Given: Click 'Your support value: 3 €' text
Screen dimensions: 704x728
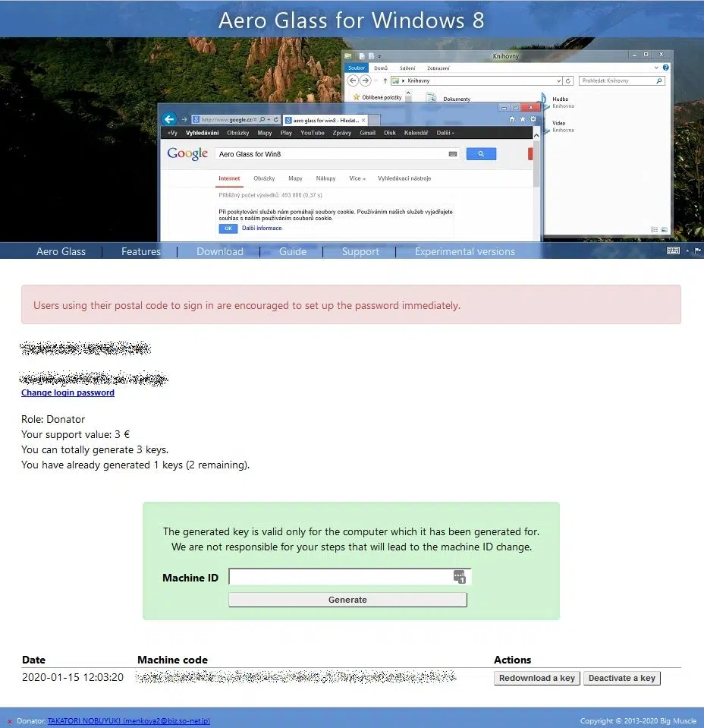Looking at the screenshot, I should coord(75,434).
